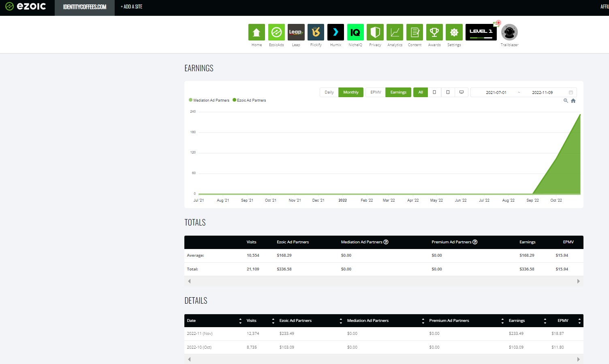Viewport: 609px width, 364px height.
Task: Open the date range calendar icon
Action: click(571, 92)
